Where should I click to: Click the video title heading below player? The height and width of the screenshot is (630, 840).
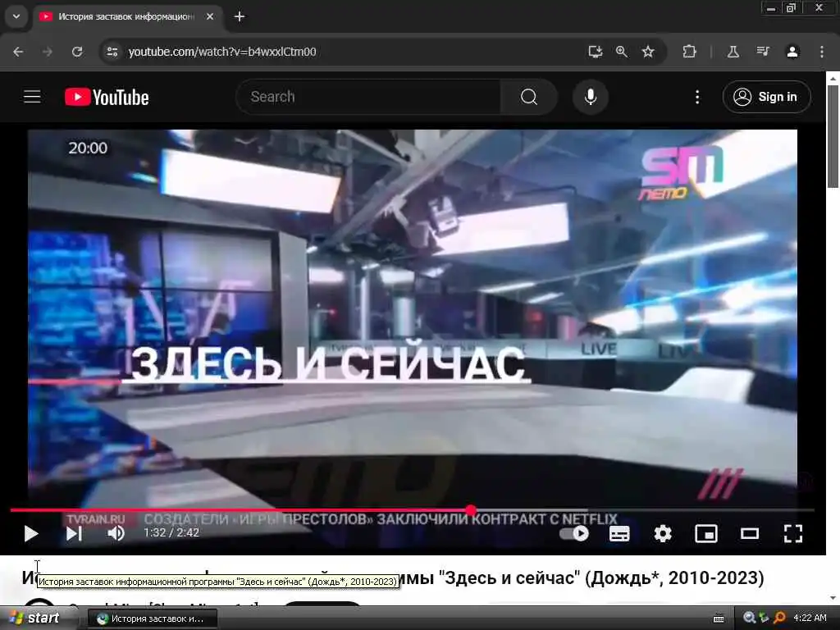click(393, 578)
